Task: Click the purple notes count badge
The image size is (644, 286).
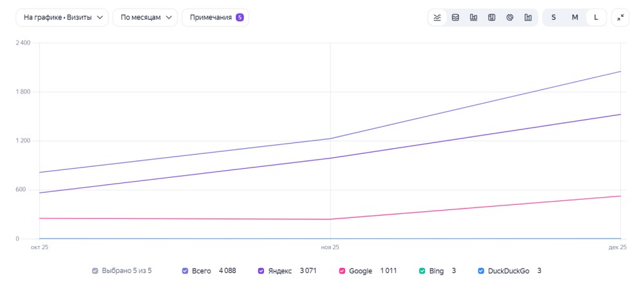Action: 240,17
